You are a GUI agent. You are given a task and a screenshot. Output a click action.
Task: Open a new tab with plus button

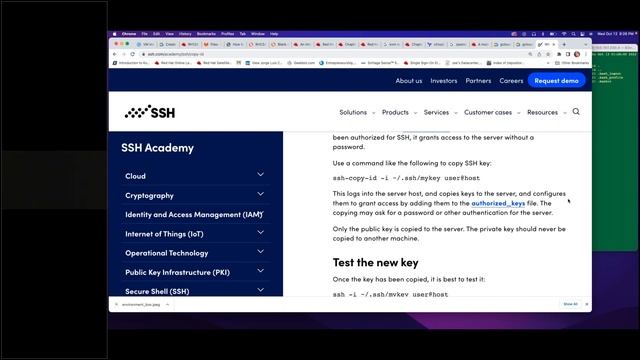[x=564, y=44]
